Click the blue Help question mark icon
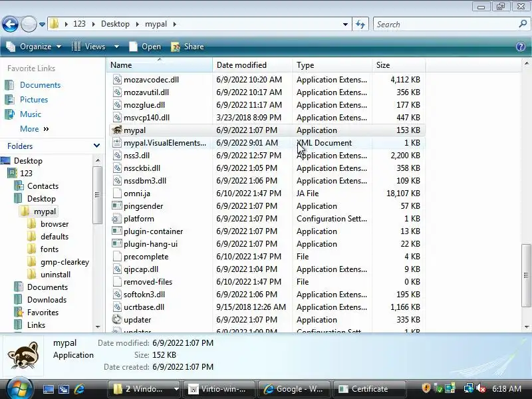 [521, 47]
